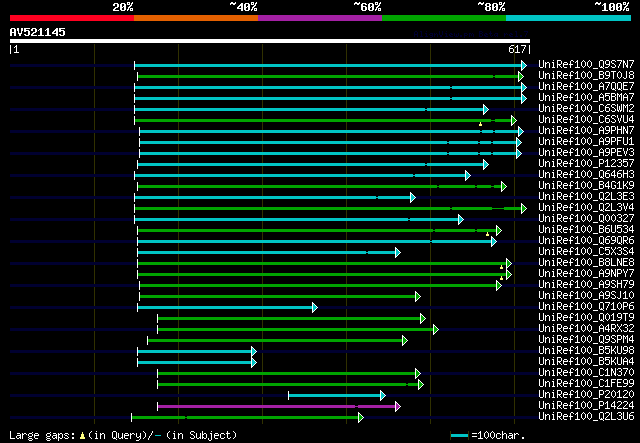This screenshot has height=443, width=640.
Task: Click the UniRef100_C1N370 label
Action: click(x=586, y=373)
